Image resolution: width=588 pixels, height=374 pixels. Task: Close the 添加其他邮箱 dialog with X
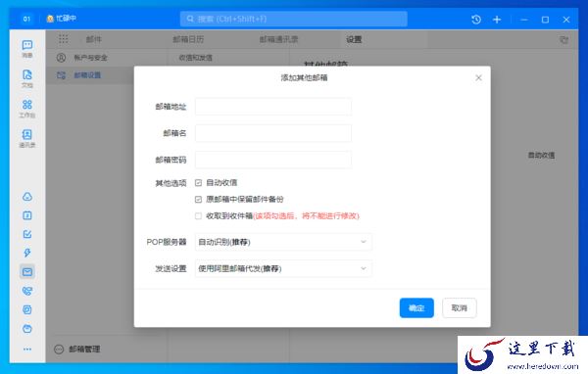pos(478,77)
